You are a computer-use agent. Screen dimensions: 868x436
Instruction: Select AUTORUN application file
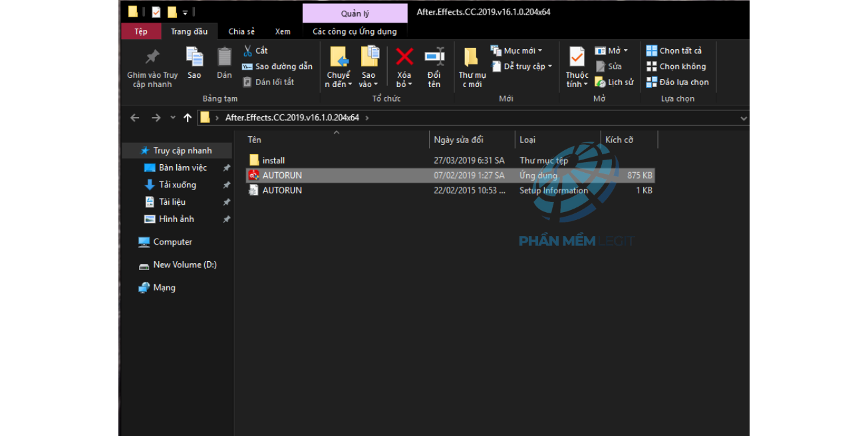pyautogui.click(x=450, y=175)
